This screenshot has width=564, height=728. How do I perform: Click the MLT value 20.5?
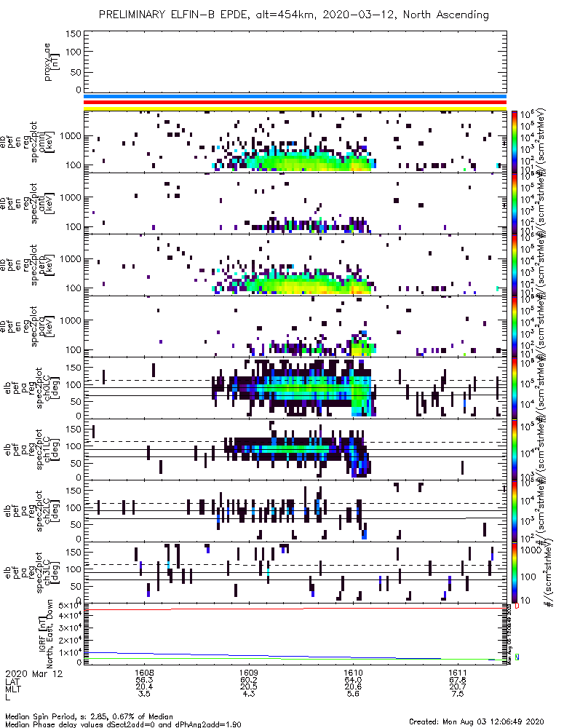click(x=249, y=687)
